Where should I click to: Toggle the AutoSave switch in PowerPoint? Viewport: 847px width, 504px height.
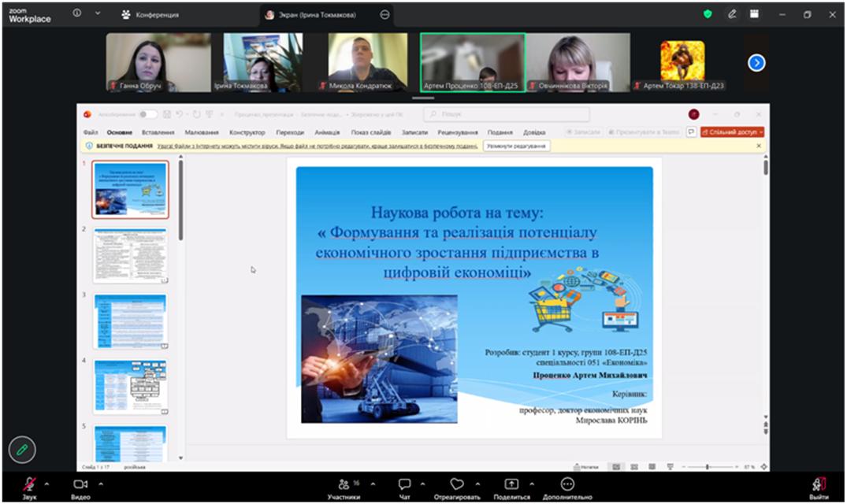click(x=147, y=114)
